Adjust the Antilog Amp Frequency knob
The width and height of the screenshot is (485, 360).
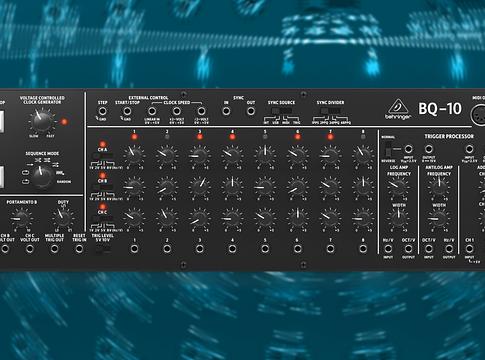coord(439,186)
